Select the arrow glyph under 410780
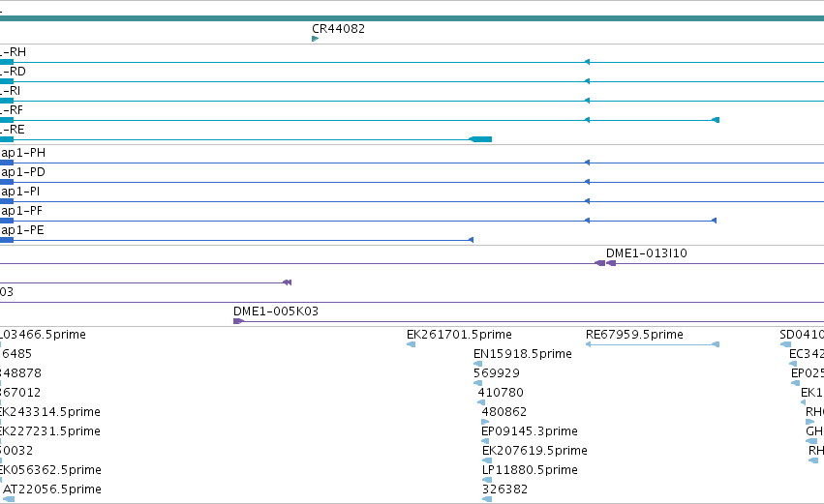Viewport: 824px width, 504px height. [x=481, y=403]
